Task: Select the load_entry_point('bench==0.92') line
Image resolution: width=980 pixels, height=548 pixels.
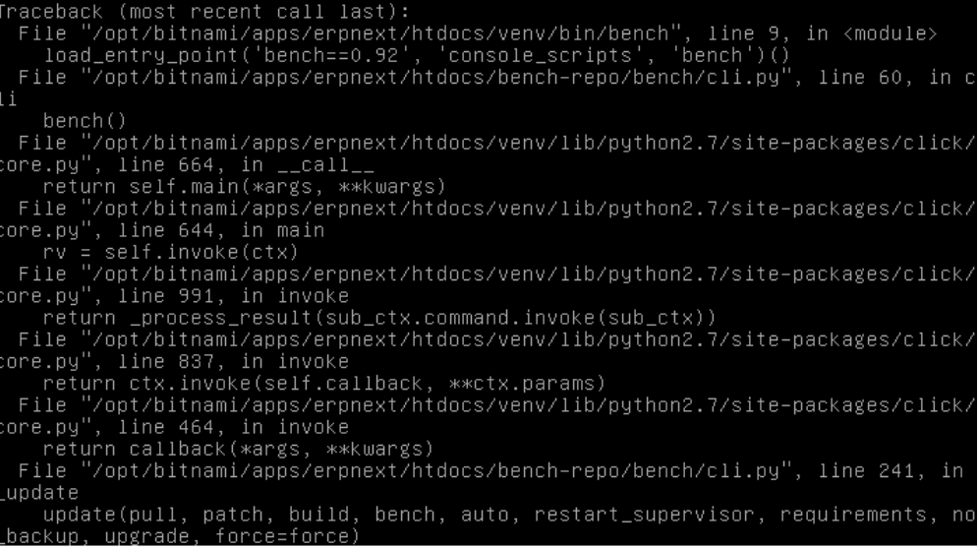Action: [417, 56]
